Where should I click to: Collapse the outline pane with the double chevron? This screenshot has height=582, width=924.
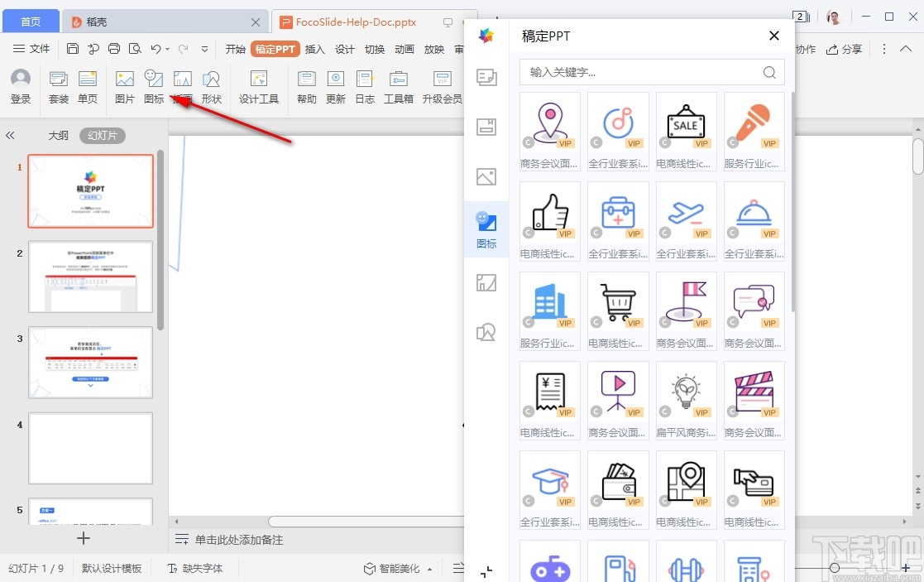[x=10, y=135]
